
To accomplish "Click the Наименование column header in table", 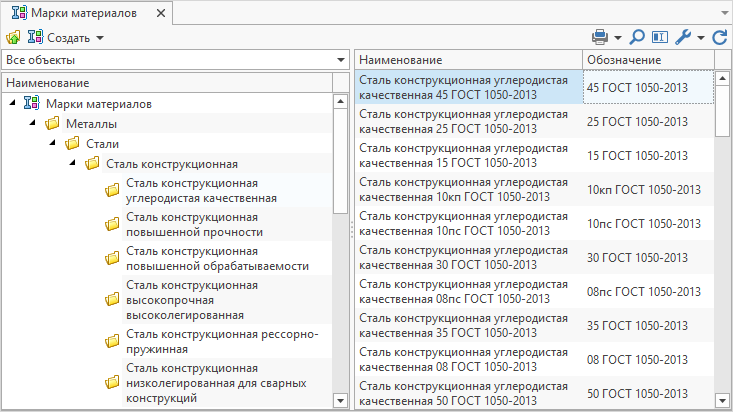I will [468, 60].
